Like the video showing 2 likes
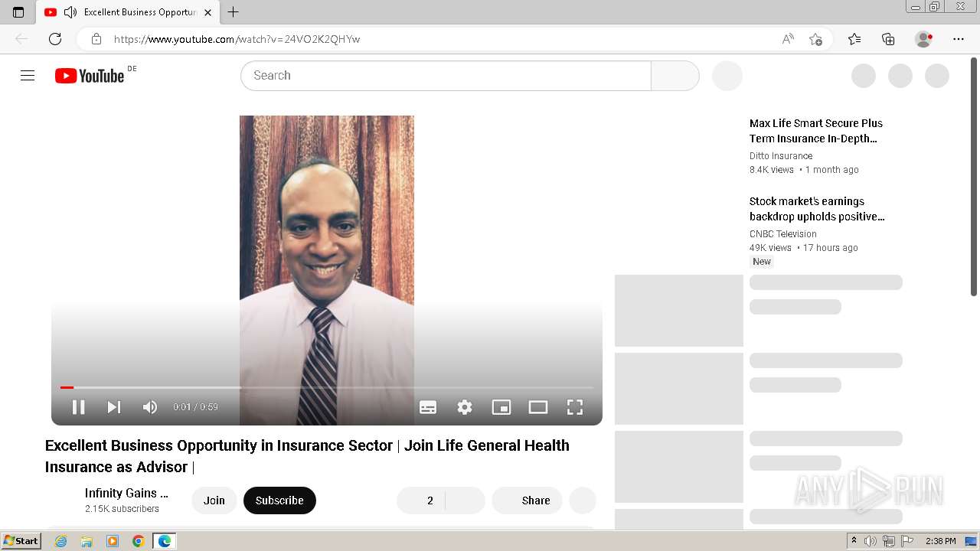Screen dimensions: 980x551 pyautogui.click(x=420, y=500)
